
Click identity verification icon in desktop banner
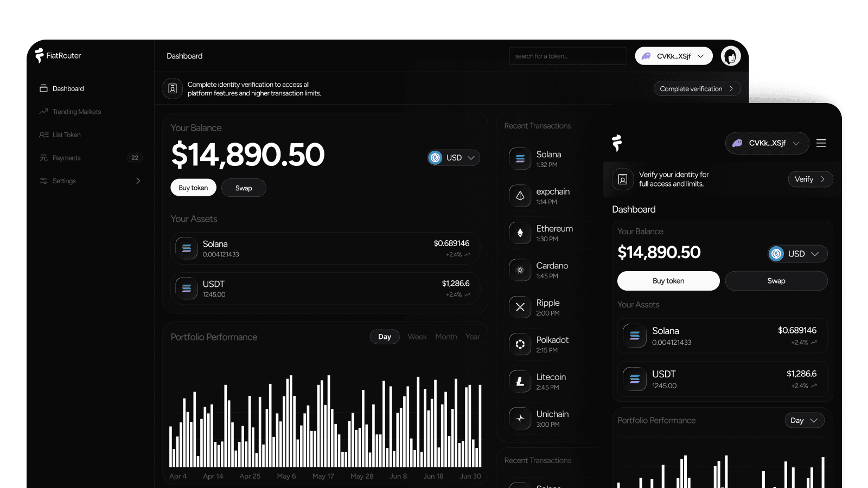(173, 88)
